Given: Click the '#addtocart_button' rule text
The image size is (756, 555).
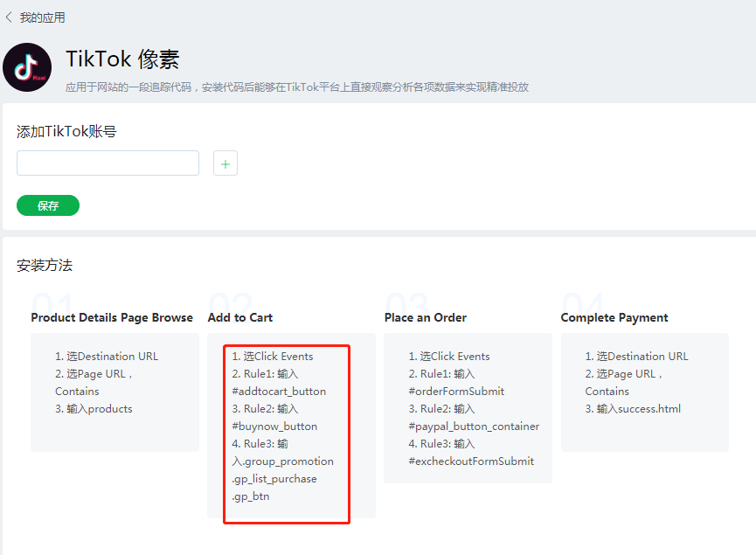Looking at the screenshot, I should pos(279,392).
